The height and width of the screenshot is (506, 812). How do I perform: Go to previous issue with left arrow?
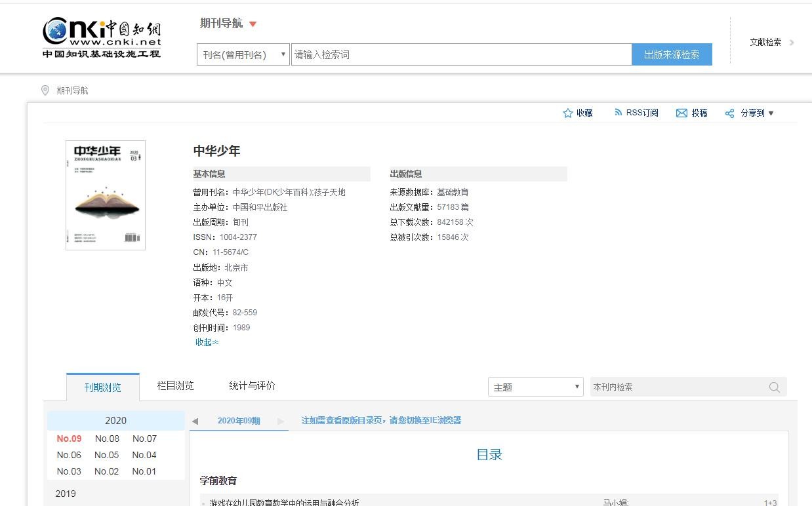(x=195, y=421)
